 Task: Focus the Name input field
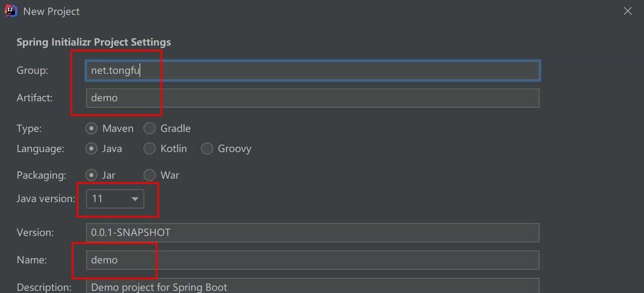[312, 260]
